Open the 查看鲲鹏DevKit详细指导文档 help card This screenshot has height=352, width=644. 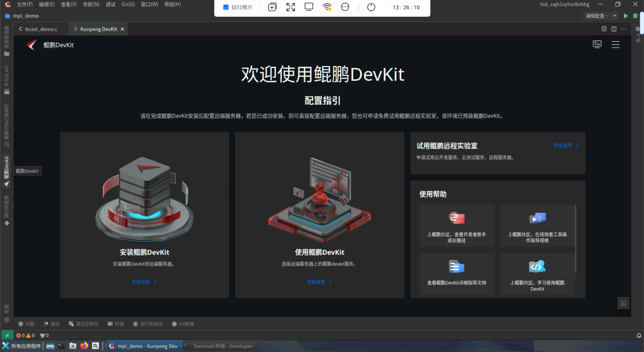(457, 274)
